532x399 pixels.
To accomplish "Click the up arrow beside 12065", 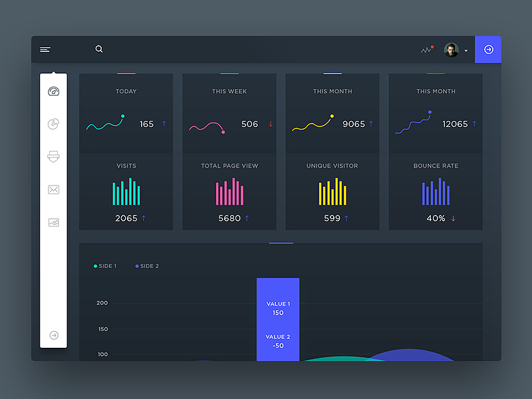I will click(474, 124).
